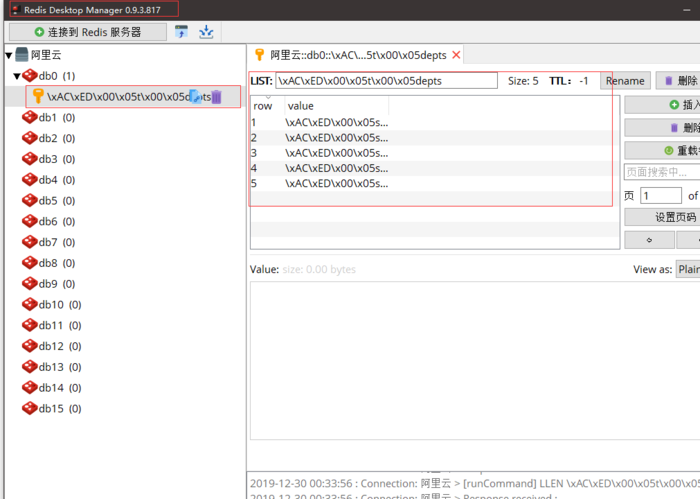
Task: Minimize the Redis Desktop Manager window
Action: pyautogui.click(x=687, y=10)
